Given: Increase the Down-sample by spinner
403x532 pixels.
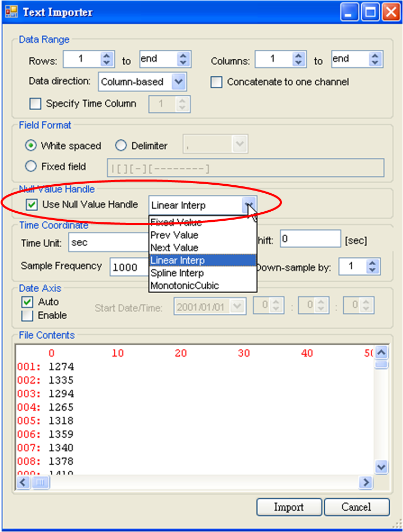Looking at the screenshot, I should click(x=373, y=264).
